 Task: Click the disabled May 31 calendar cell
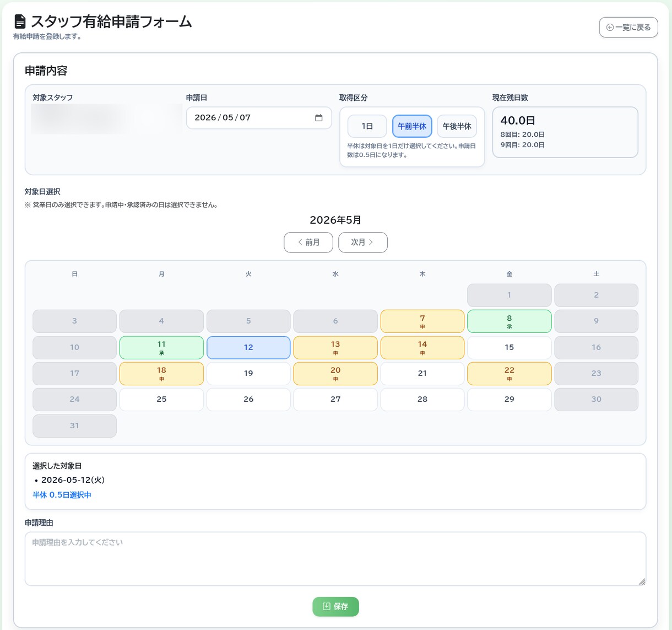[74, 426]
